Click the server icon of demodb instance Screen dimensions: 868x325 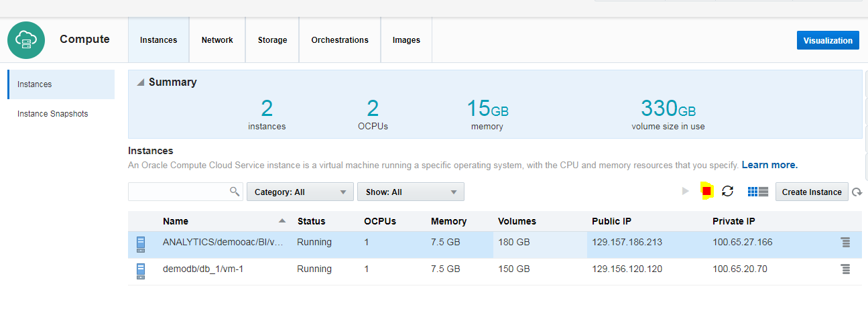(141, 270)
